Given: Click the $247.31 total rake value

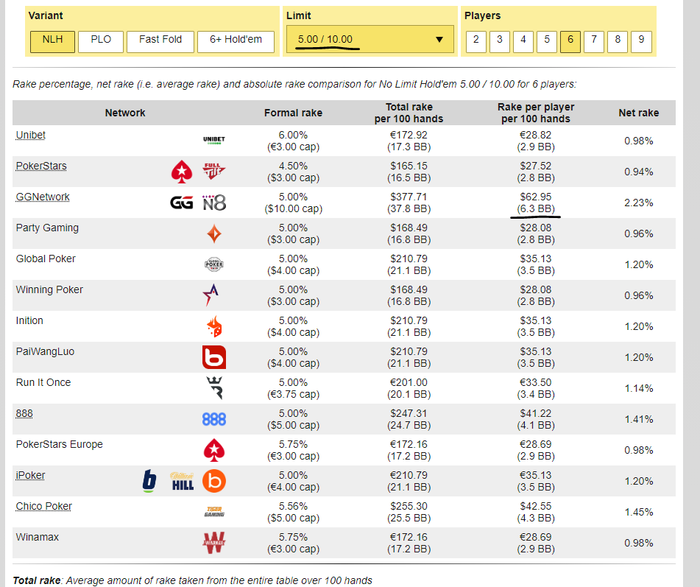Looking at the screenshot, I should coord(408,413).
